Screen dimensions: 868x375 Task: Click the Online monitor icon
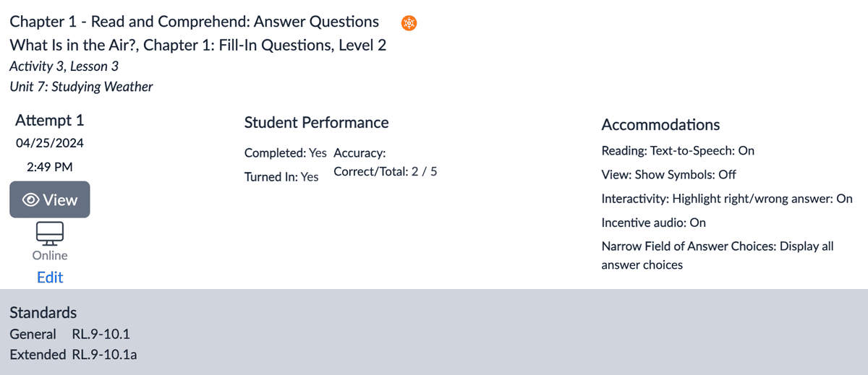(x=50, y=233)
